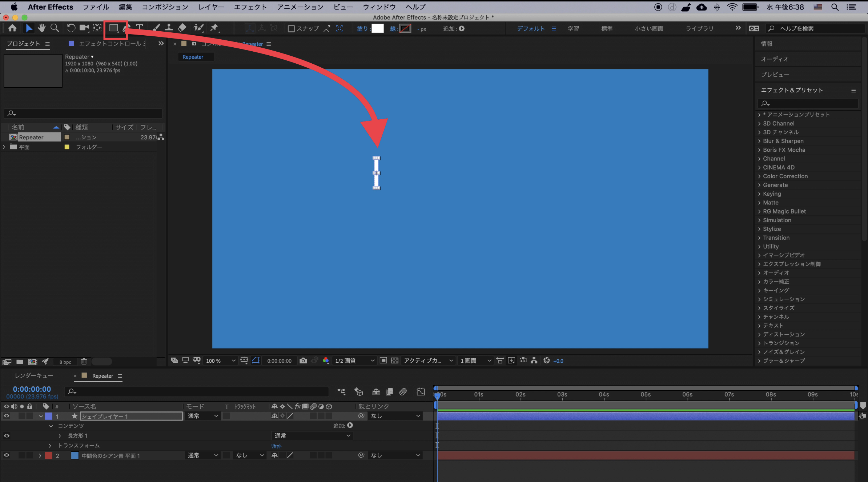Hide シェイプレイヤー 1 with eye toggle
Image resolution: width=868 pixels, height=482 pixels.
[7, 416]
